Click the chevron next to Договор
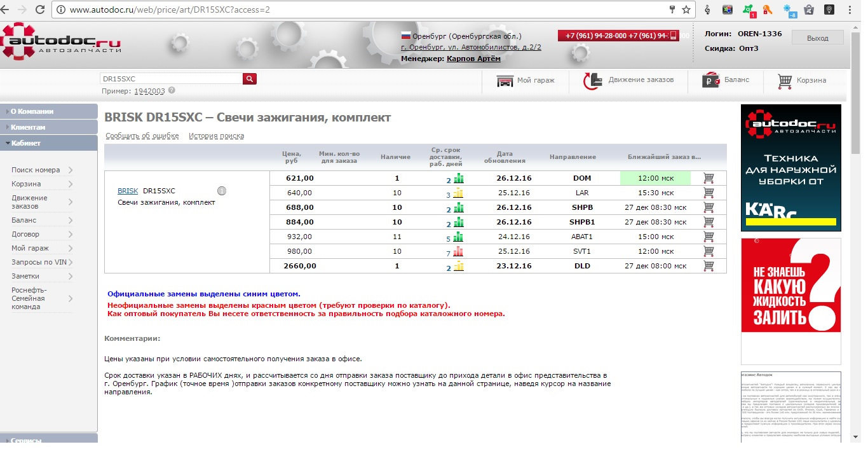Image resolution: width=868 pixels, height=463 pixels. (70, 234)
